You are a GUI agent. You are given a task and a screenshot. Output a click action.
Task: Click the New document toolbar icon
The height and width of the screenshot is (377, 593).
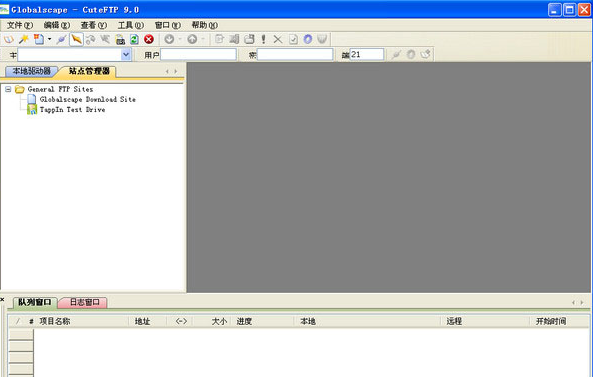click(x=39, y=39)
